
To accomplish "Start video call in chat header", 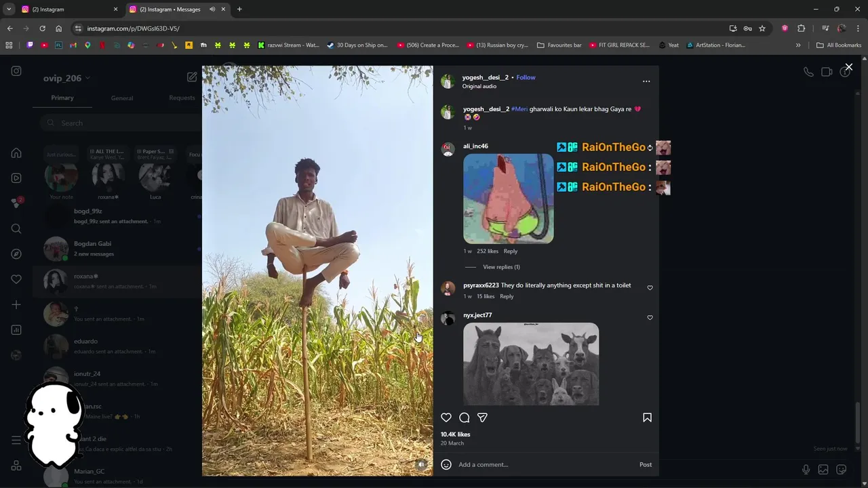I will click(827, 72).
